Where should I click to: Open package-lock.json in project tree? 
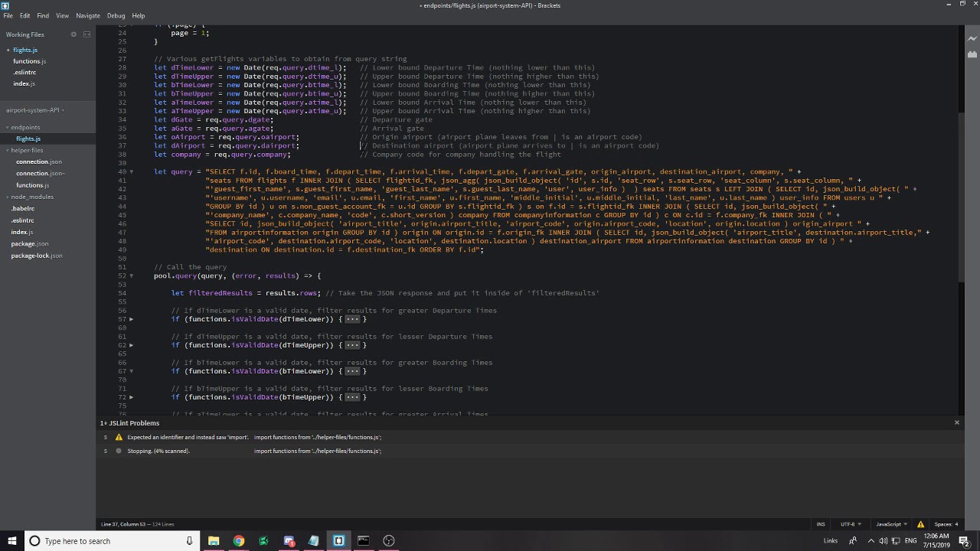click(37, 255)
